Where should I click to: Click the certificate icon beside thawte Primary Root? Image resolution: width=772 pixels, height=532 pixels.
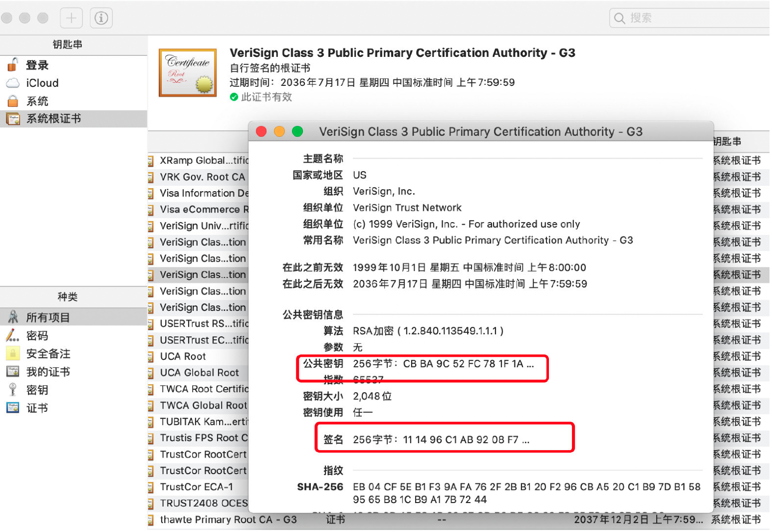(x=150, y=521)
